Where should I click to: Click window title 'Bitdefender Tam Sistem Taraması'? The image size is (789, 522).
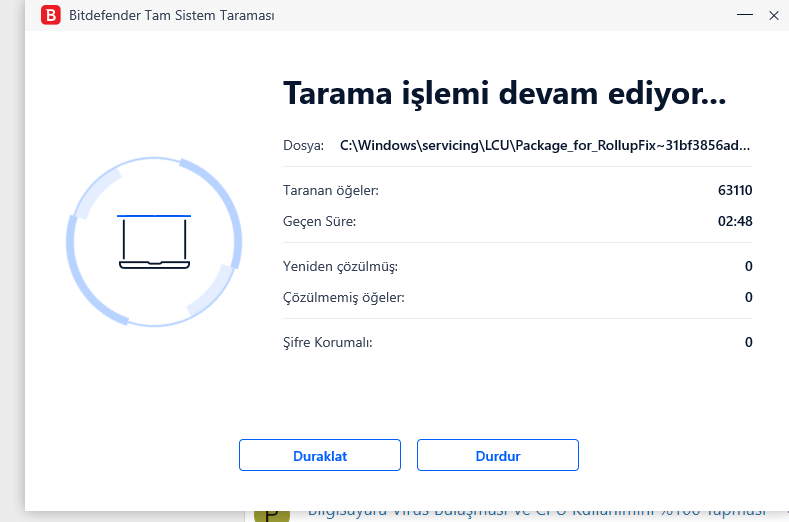[x=172, y=16]
